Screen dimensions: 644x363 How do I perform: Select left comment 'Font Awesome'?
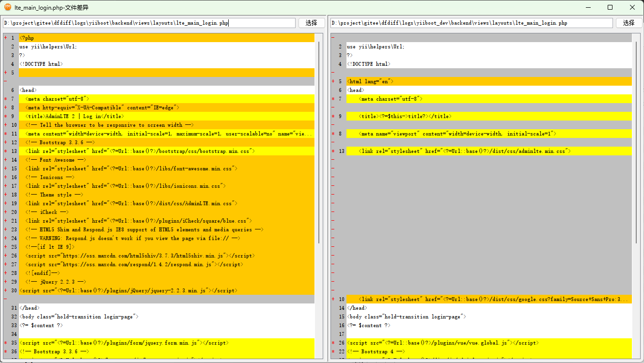pos(167,160)
